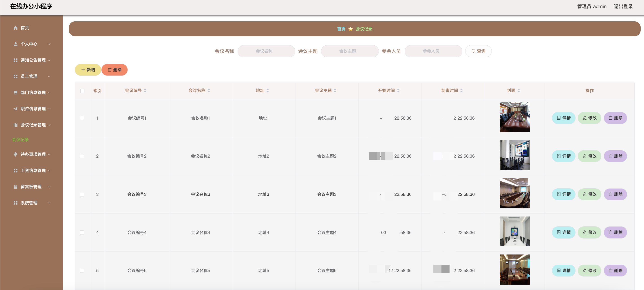Click the 删除 bulk delete button above the table
The height and width of the screenshot is (290, 644).
(x=115, y=70)
